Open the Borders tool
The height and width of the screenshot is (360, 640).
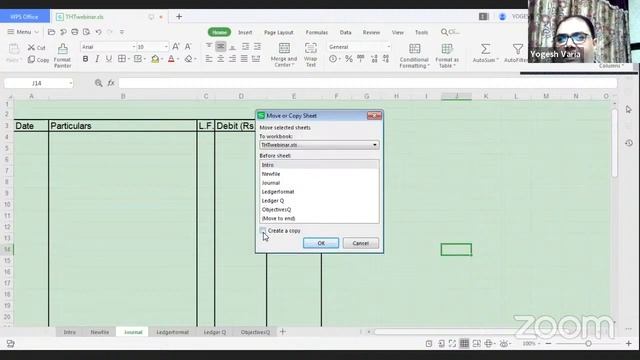point(122,59)
